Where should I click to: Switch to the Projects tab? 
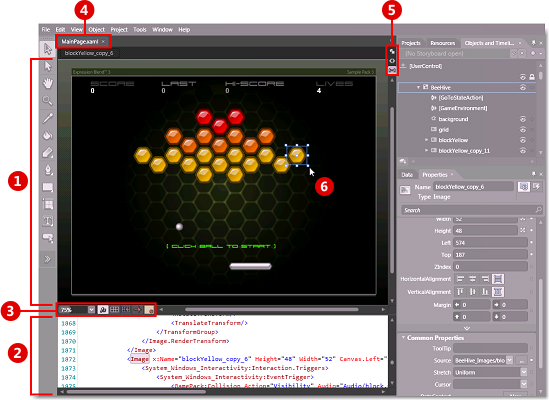click(x=411, y=43)
